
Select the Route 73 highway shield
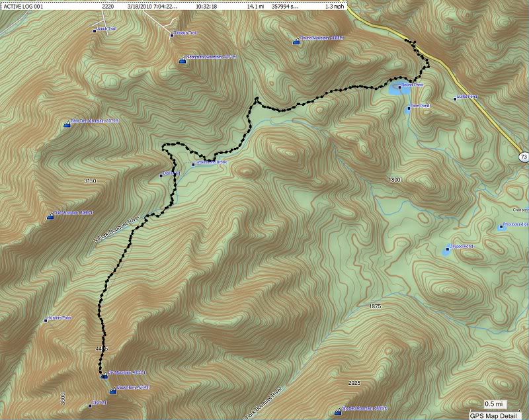(523, 157)
